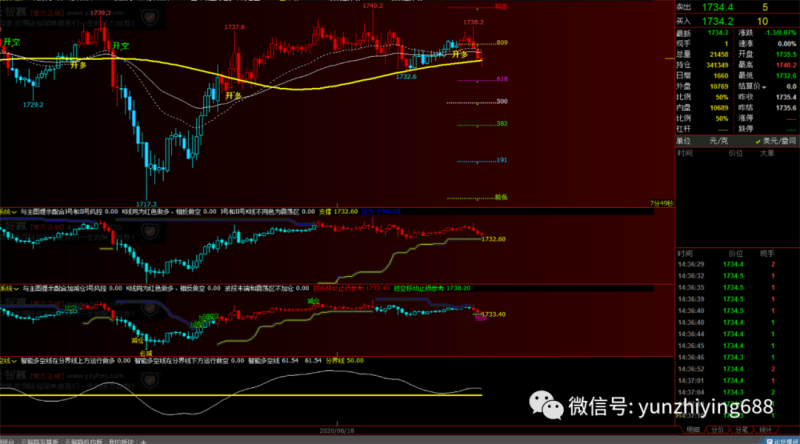Select the 809 Fibonacci level label
This screenshot has height=444, width=800.
pos(502,43)
